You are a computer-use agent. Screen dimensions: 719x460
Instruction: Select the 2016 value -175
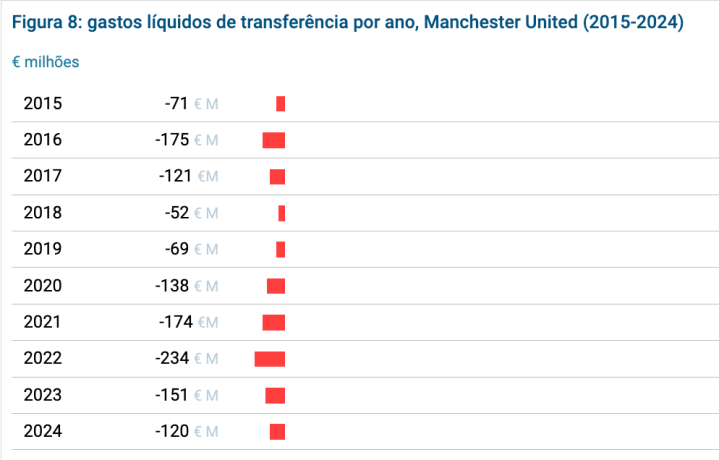coord(172,139)
